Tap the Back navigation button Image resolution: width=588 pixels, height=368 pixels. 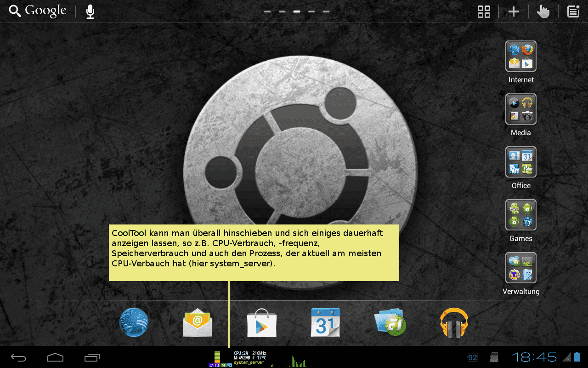[x=19, y=357]
